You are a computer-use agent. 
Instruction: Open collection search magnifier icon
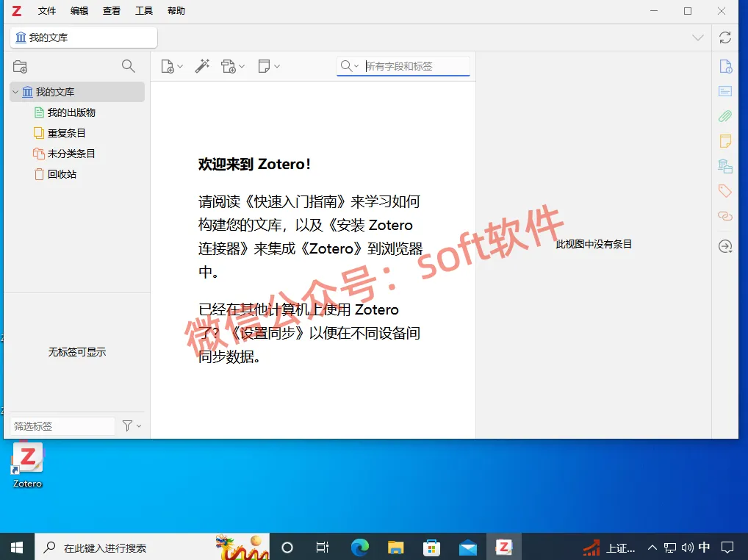click(128, 66)
